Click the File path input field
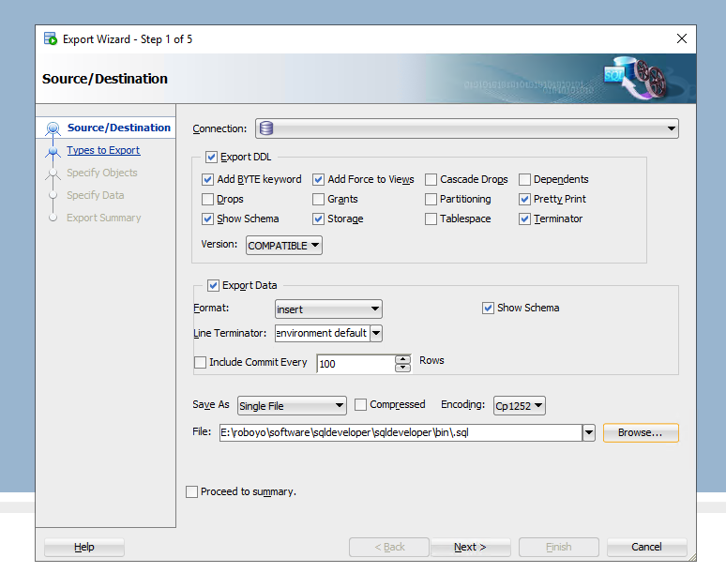Viewport: 726px width, 588px height. pos(401,432)
